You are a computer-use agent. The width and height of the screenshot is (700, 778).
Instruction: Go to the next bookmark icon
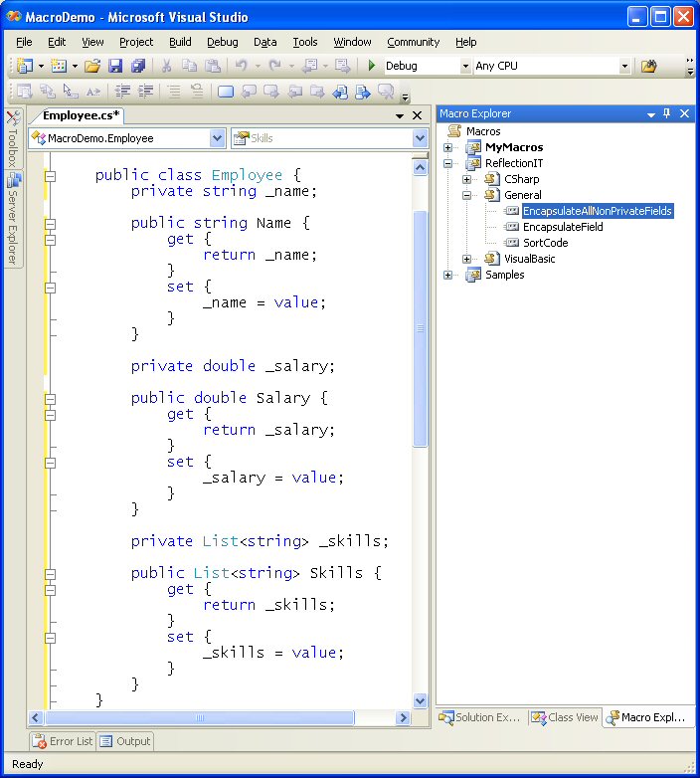point(271,92)
